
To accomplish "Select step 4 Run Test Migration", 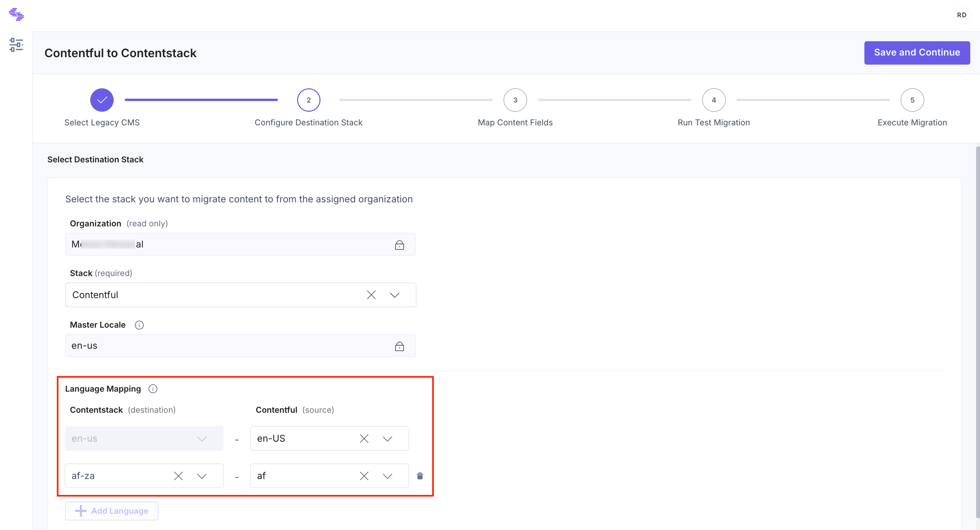I will point(714,100).
